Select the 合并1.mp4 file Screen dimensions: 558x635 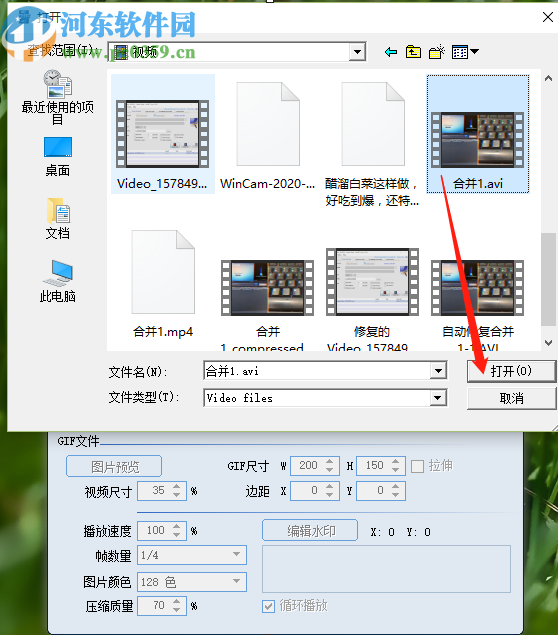pyautogui.click(x=163, y=284)
